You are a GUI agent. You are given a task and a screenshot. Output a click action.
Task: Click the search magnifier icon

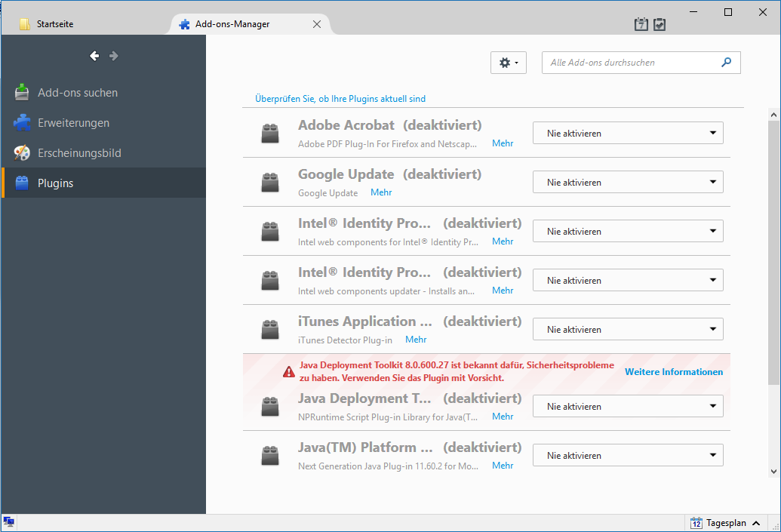[726, 63]
